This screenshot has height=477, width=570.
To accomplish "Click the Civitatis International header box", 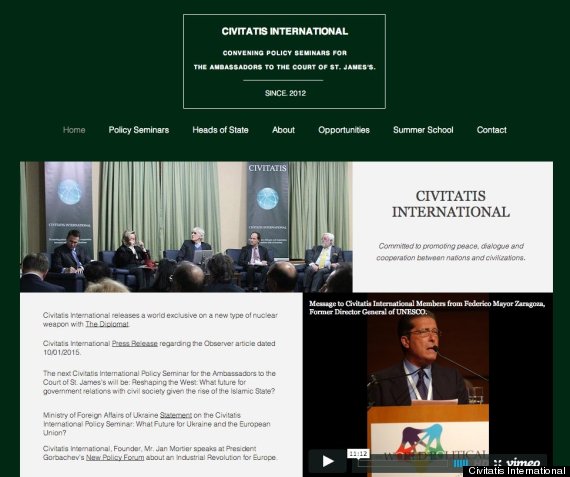I will [284, 61].
